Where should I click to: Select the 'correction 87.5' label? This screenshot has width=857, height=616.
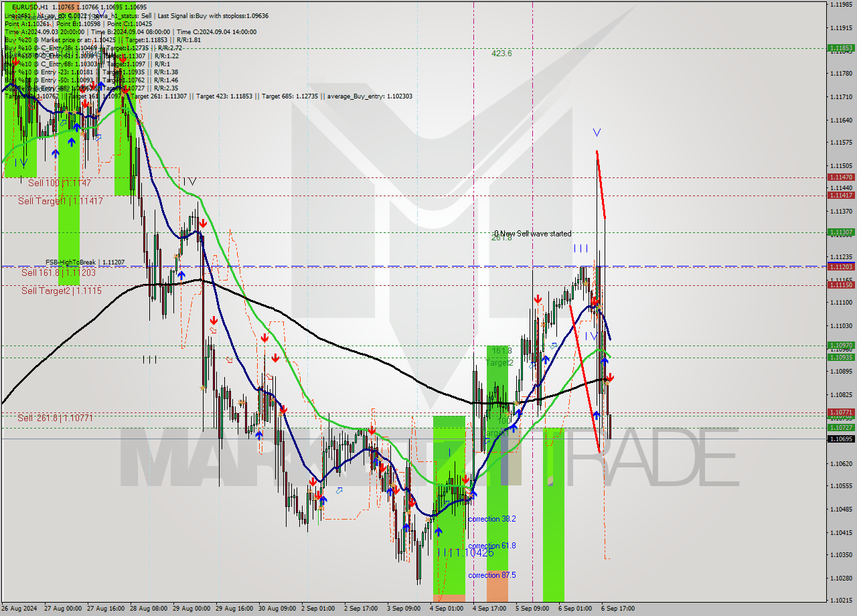pos(492,575)
